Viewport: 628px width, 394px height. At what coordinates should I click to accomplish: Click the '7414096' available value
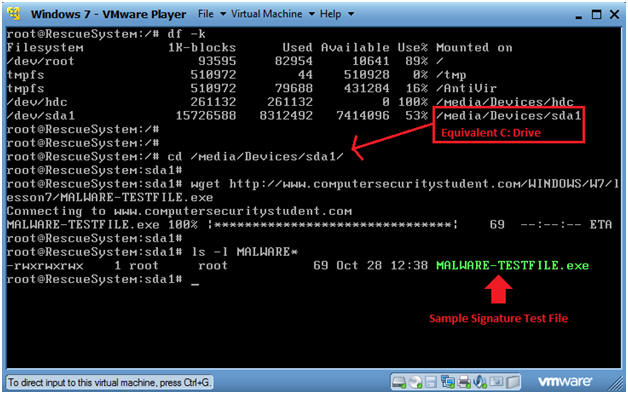(x=362, y=116)
